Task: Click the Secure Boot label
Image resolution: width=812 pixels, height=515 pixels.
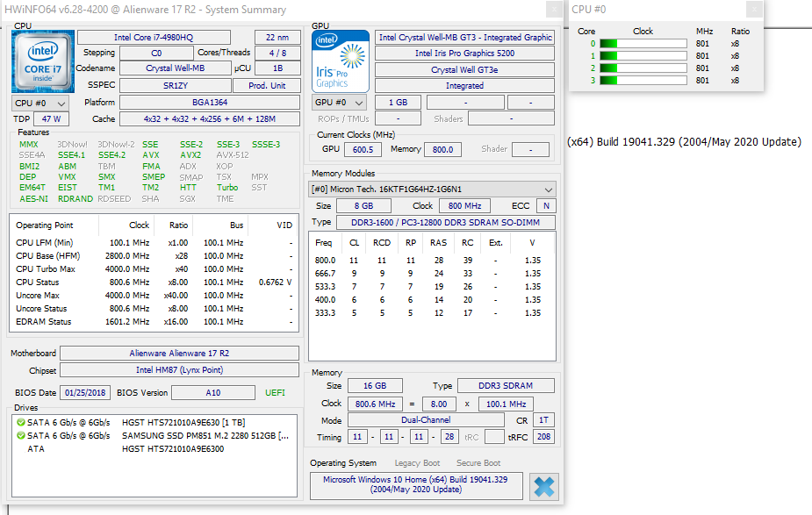Action: tap(478, 462)
